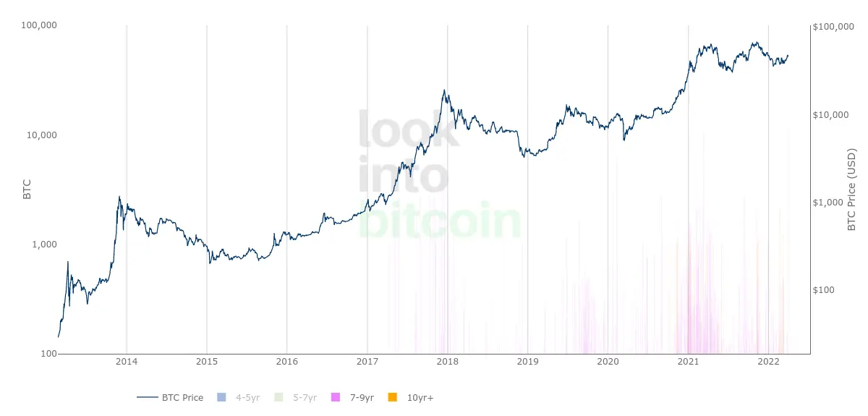Click the orange 10yr+ legend swatch
The width and height of the screenshot is (868, 416).
[393, 397]
